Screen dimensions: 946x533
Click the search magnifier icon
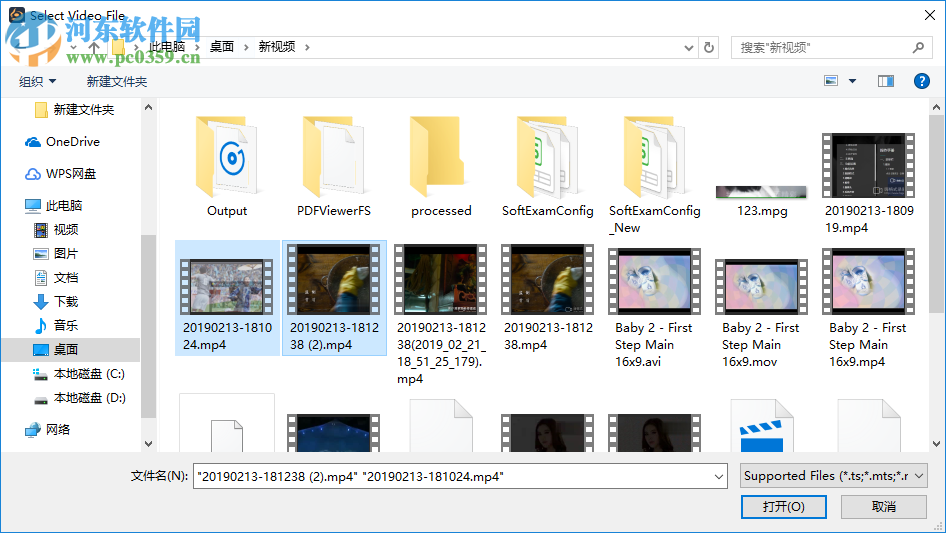point(918,47)
